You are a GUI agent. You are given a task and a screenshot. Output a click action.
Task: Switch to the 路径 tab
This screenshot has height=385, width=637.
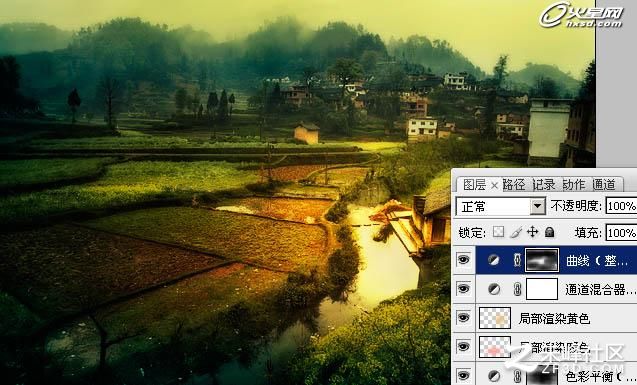(514, 185)
